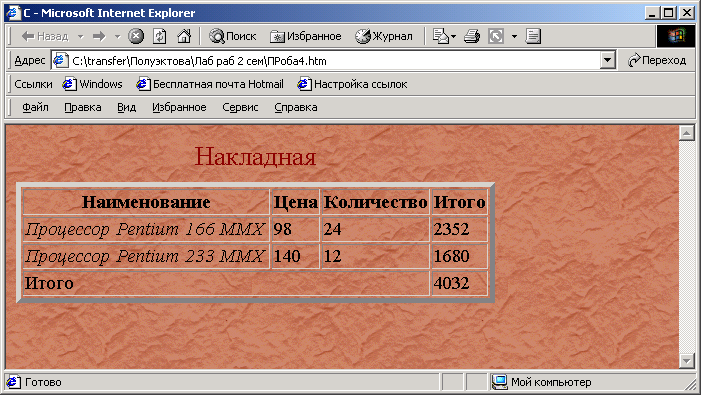The height and width of the screenshot is (395, 701).
Task: Click the scrollbar up arrow
Action: [687, 133]
